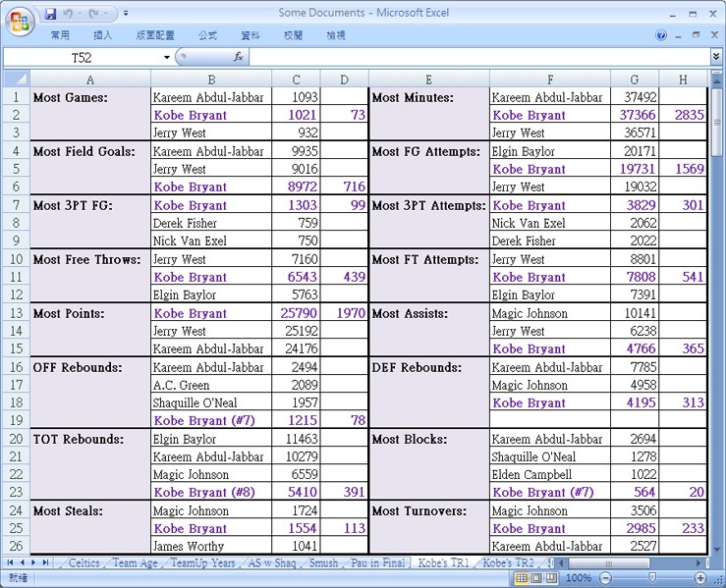Open the 檢視 ribbon tab
The height and width of the screenshot is (588, 726).
pyautogui.click(x=336, y=35)
